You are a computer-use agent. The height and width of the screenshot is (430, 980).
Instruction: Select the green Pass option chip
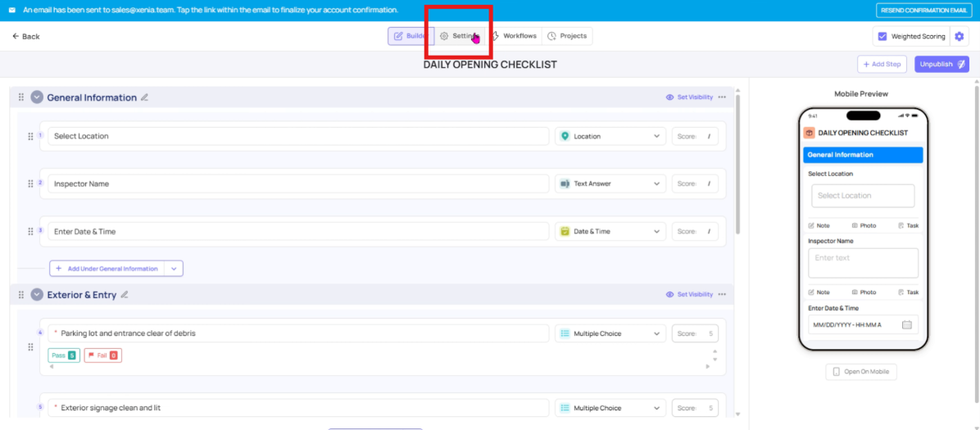(64, 355)
